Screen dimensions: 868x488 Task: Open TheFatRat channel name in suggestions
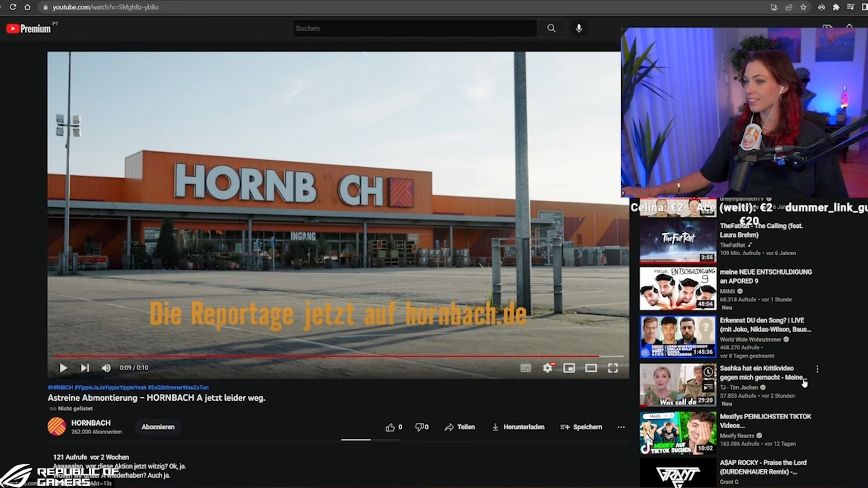pyautogui.click(x=732, y=245)
